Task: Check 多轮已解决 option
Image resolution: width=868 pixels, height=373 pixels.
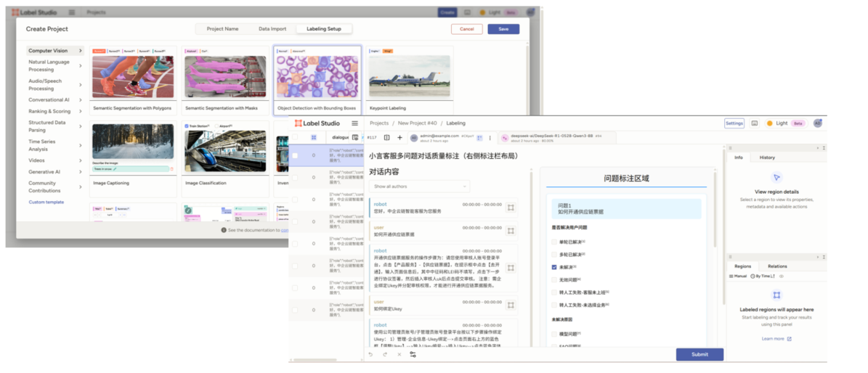Action: [554, 255]
